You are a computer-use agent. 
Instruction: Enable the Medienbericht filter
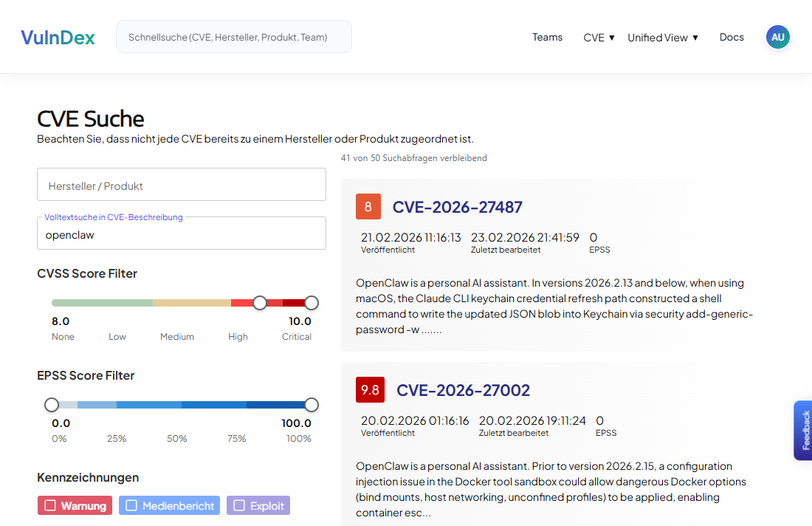pos(169,505)
